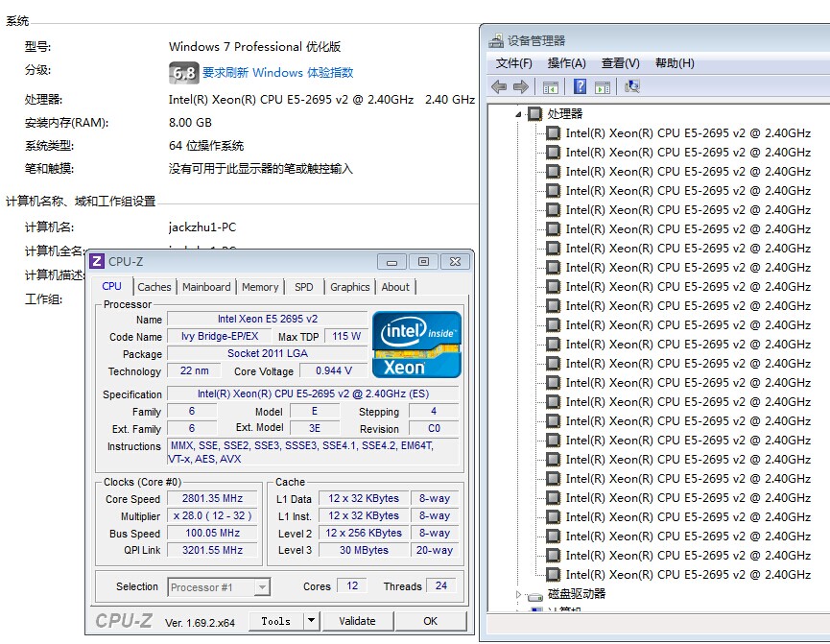Close the CPU-Z window
830x644 pixels.
(455, 262)
